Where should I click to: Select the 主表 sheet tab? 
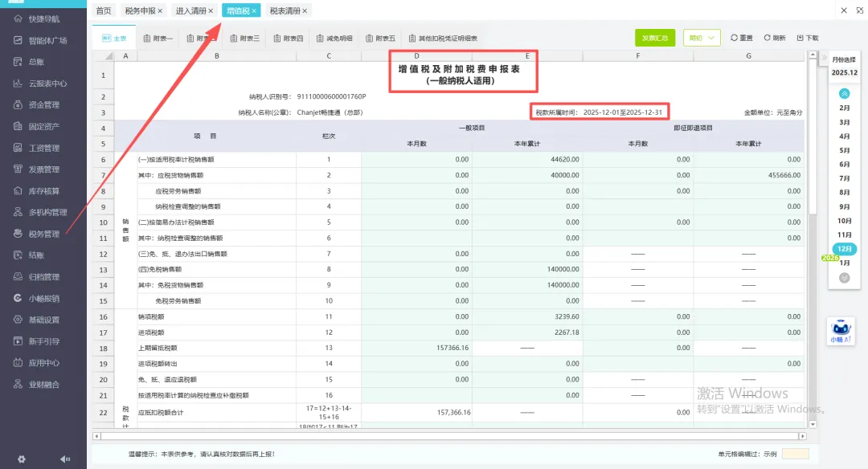[115, 39]
